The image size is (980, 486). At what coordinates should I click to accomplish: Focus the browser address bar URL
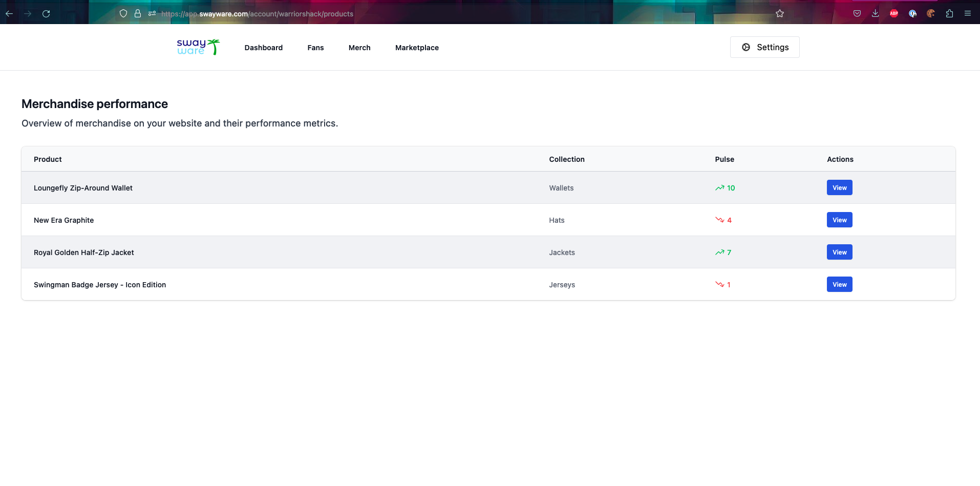click(257, 14)
